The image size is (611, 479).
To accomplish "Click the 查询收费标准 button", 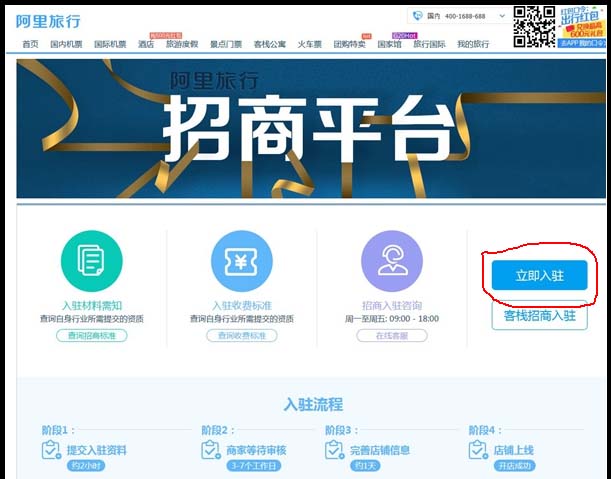I will (x=242, y=336).
